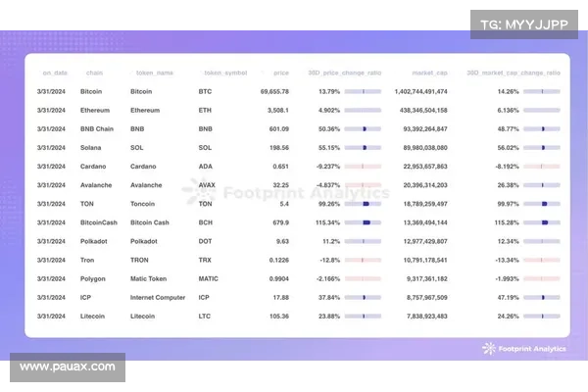Select the LTC token symbol
Image resolution: width=588 pixels, height=392 pixels.
[x=205, y=317]
